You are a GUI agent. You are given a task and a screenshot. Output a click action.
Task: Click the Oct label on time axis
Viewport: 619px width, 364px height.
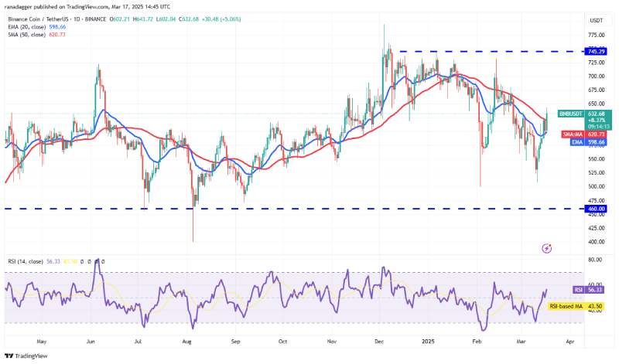coord(282,342)
